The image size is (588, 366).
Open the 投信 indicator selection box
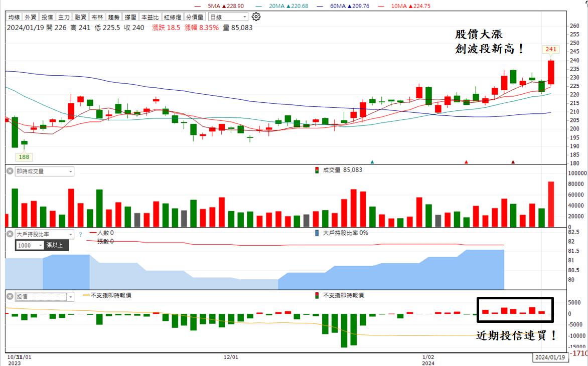click(x=44, y=296)
